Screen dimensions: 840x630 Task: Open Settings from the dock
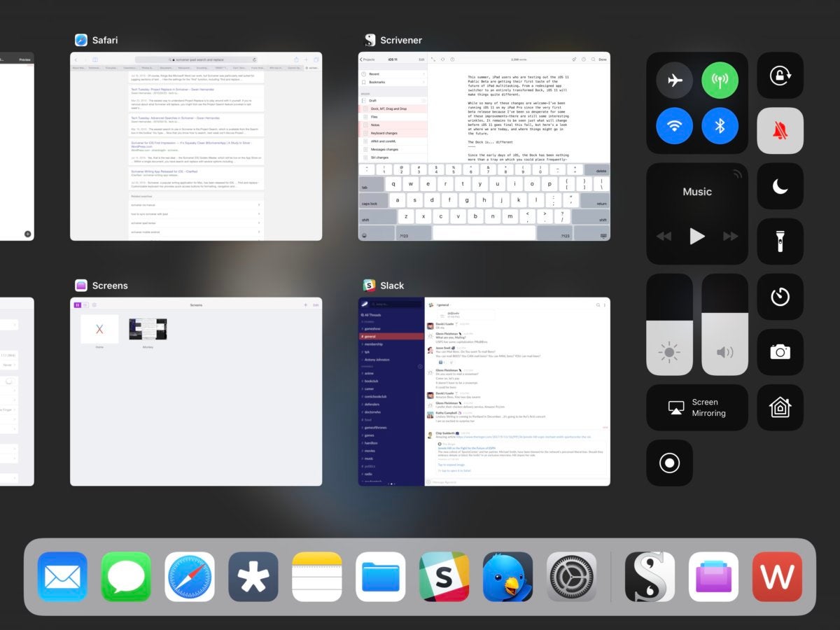point(571,577)
